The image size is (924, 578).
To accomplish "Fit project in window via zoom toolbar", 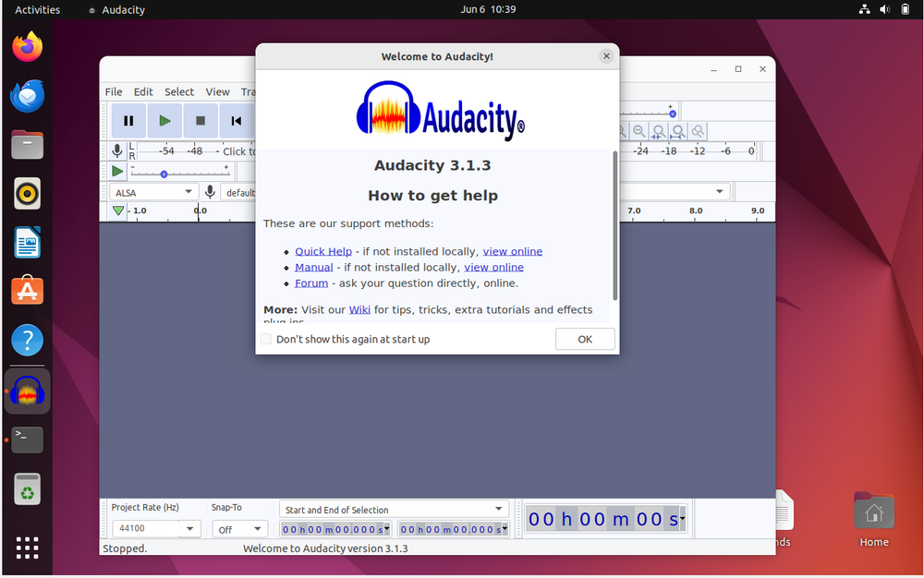I will coord(677,131).
